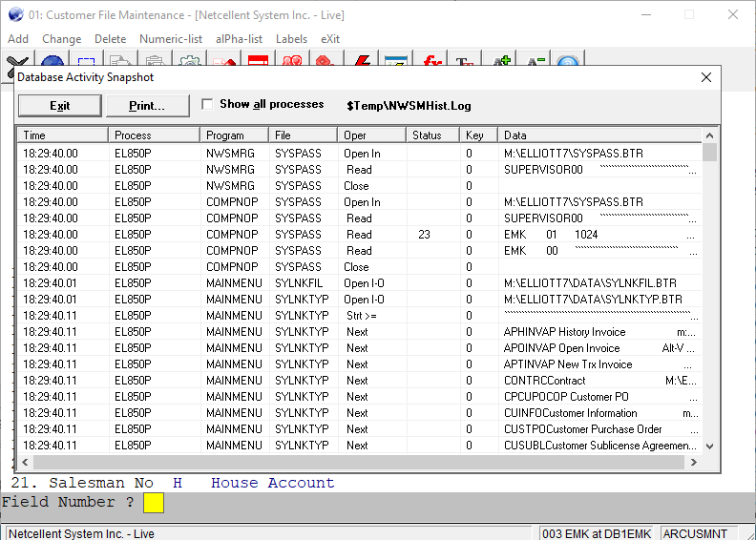756x540 pixels.
Task: Open the Labels menu
Action: coord(291,39)
